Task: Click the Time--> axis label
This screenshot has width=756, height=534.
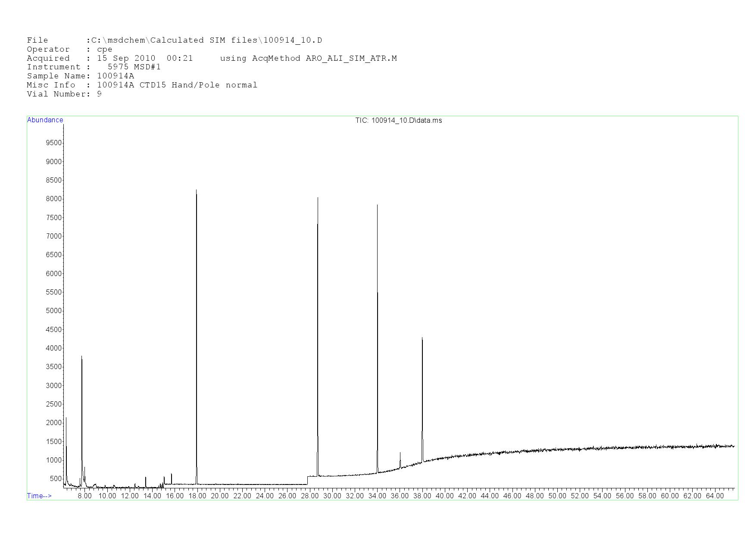Action: tap(39, 496)
